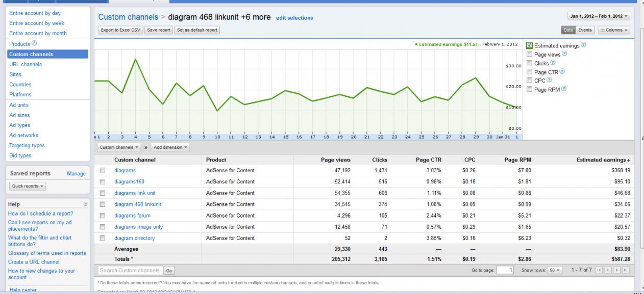
Task: Click help icon beside CPC metric
Action: tap(549, 81)
